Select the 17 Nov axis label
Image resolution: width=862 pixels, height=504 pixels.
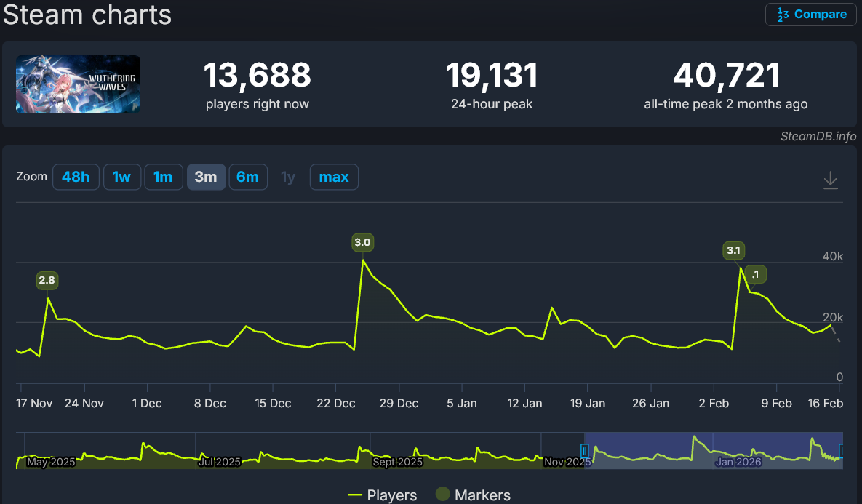pos(34,404)
